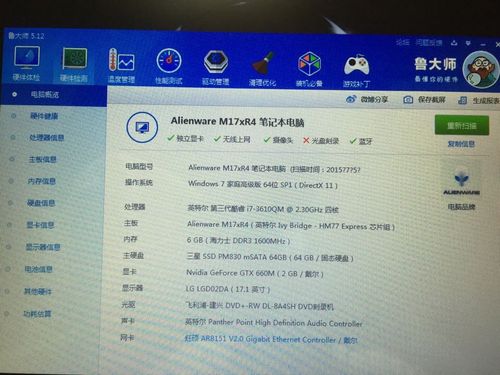Click the 无线上网 checkmark status
The image size is (500, 375).
(x=232, y=139)
